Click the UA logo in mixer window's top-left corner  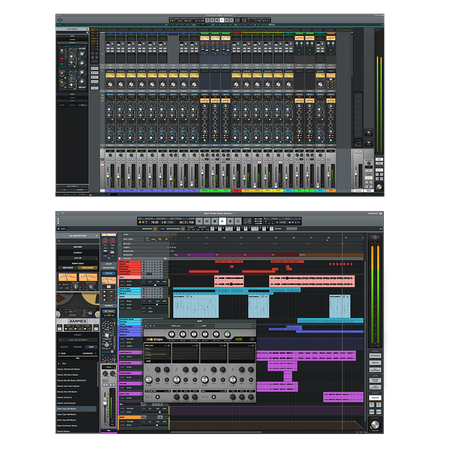[60, 21]
